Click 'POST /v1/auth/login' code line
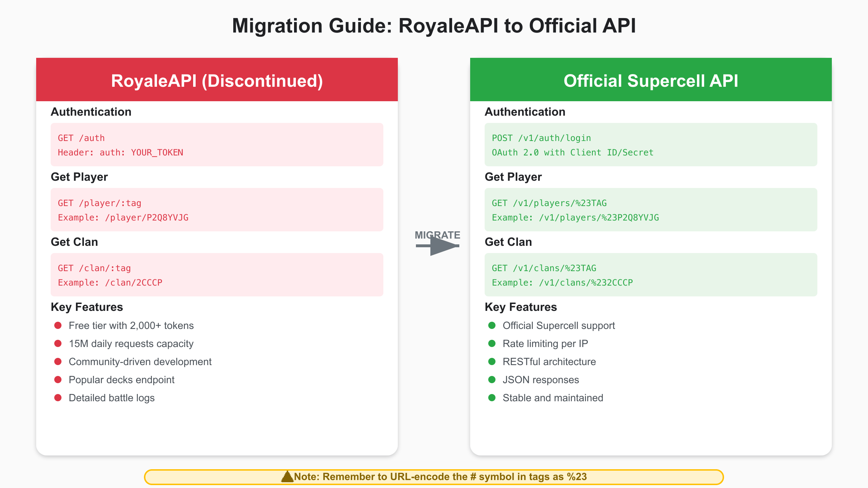 [x=541, y=138]
